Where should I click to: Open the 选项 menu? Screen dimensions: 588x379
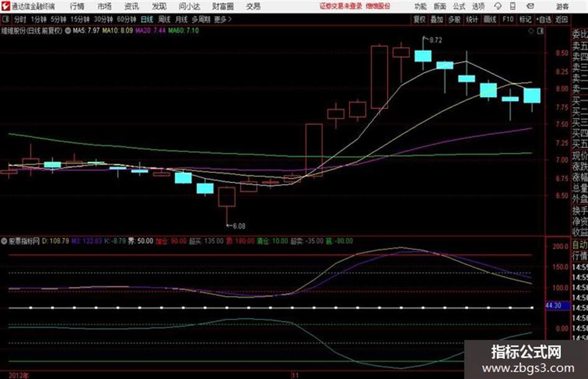point(478,6)
